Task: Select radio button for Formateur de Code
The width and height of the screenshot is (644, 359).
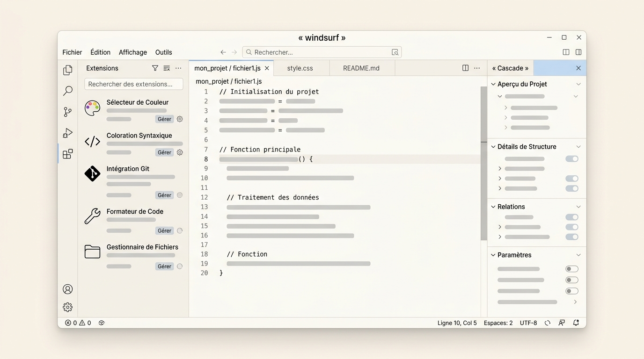Action: click(180, 230)
